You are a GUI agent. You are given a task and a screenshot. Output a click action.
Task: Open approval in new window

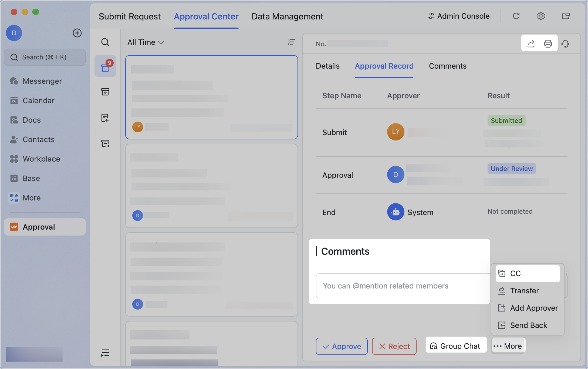click(x=566, y=16)
